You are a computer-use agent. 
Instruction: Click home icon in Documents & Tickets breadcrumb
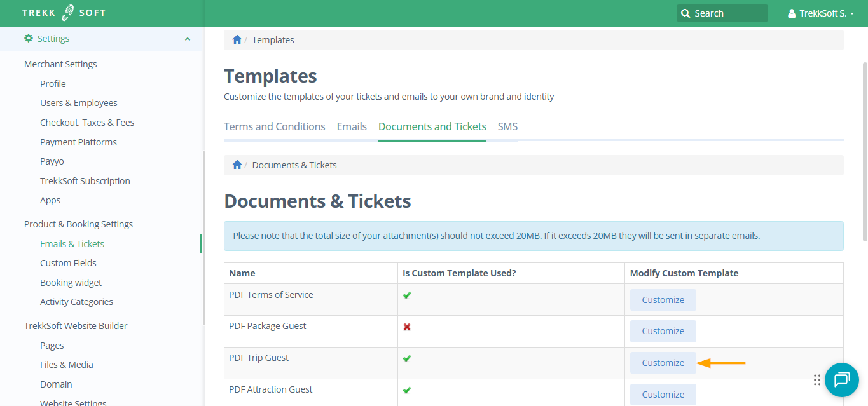[237, 165]
